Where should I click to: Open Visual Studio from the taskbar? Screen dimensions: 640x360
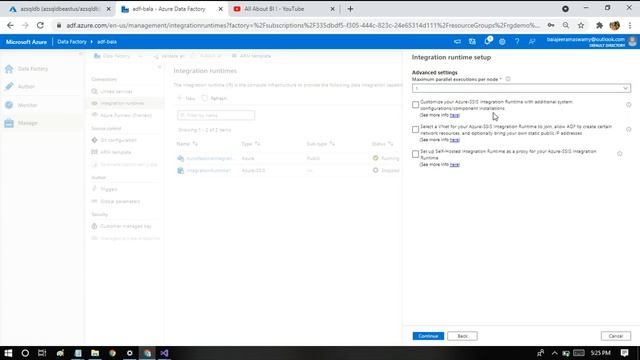click(164, 353)
